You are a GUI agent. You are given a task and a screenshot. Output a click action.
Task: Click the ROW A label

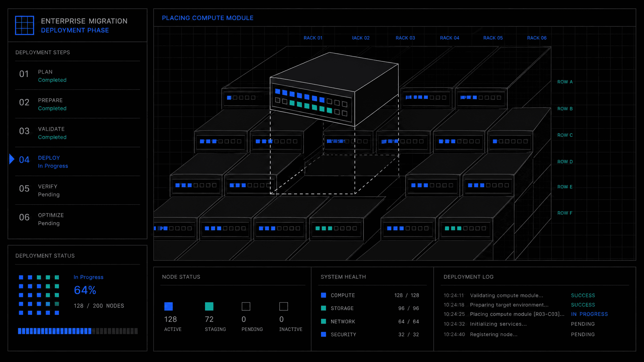[x=565, y=82]
